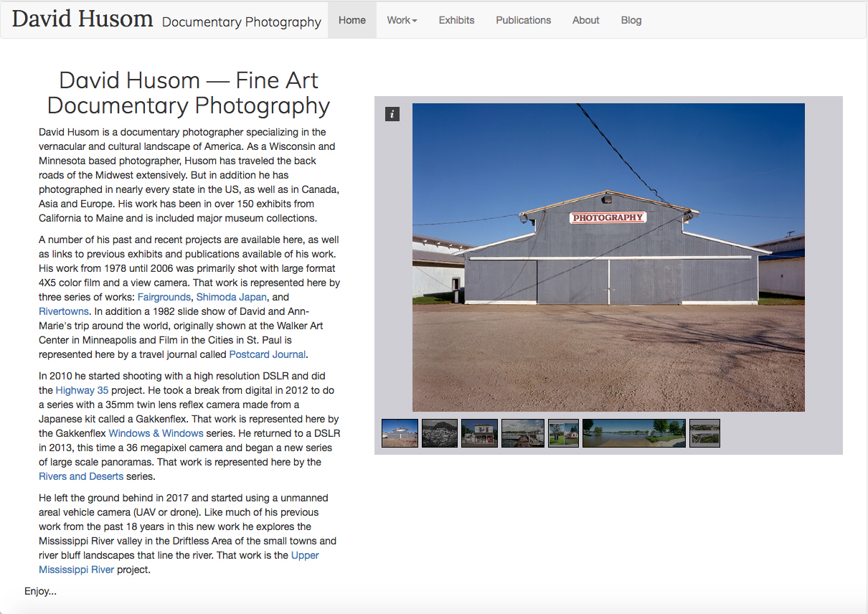The width and height of the screenshot is (868, 614).
Task: Open the Postcard Journal link
Action: 268,354
